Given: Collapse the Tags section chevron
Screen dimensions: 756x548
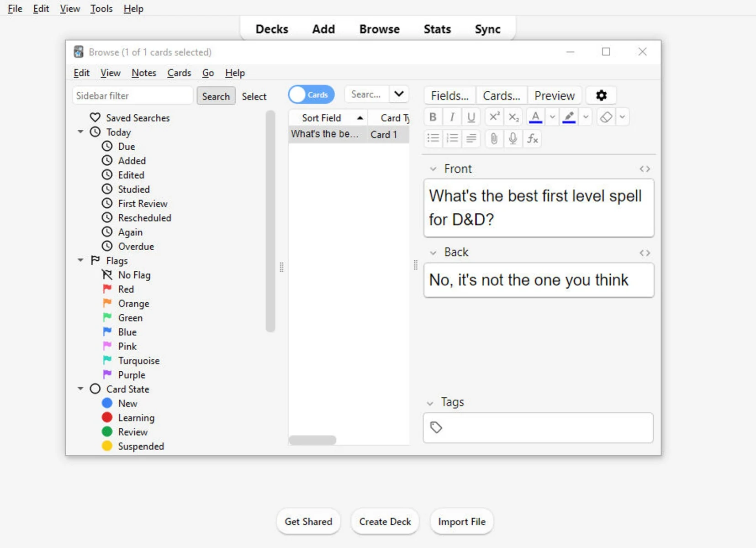Looking at the screenshot, I should 430,403.
